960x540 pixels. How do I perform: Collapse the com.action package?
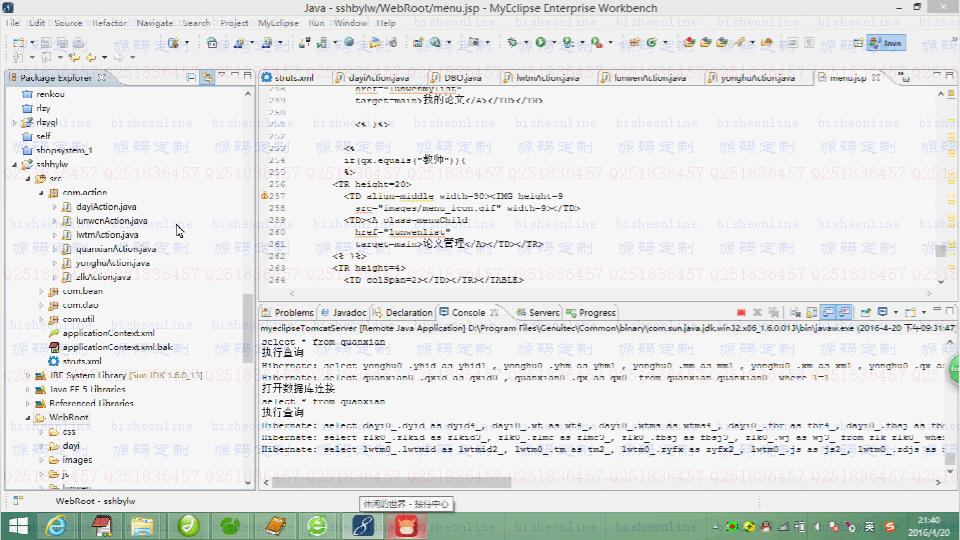point(41,192)
